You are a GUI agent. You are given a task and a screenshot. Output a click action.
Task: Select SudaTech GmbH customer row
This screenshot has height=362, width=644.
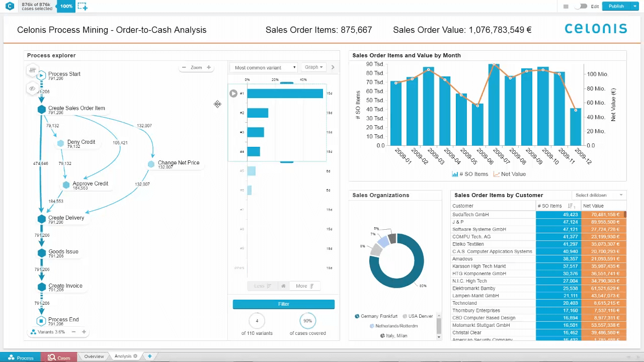pos(539,215)
